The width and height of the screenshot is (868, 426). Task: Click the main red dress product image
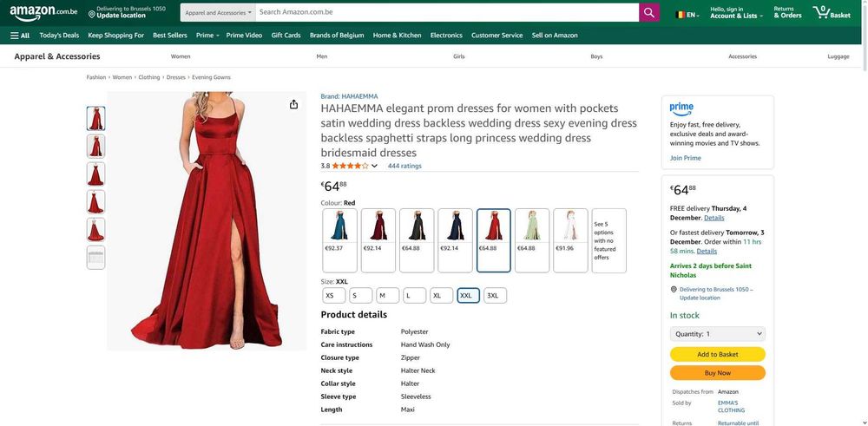point(207,221)
